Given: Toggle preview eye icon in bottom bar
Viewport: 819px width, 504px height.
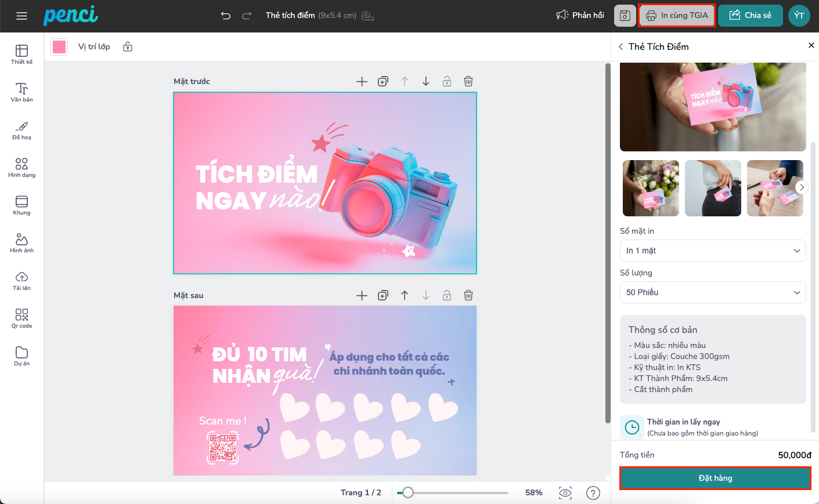Looking at the screenshot, I should point(565,493).
